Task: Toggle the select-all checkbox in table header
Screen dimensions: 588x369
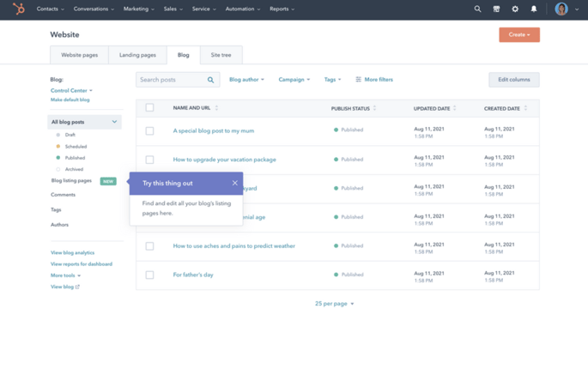Action: point(149,108)
